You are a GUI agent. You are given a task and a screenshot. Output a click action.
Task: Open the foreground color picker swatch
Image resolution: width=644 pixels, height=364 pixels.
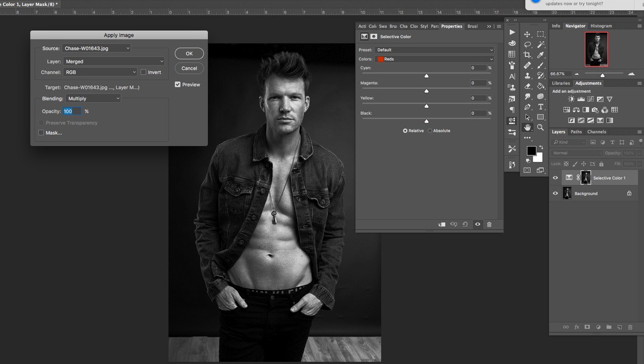pyautogui.click(x=531, y=150)
